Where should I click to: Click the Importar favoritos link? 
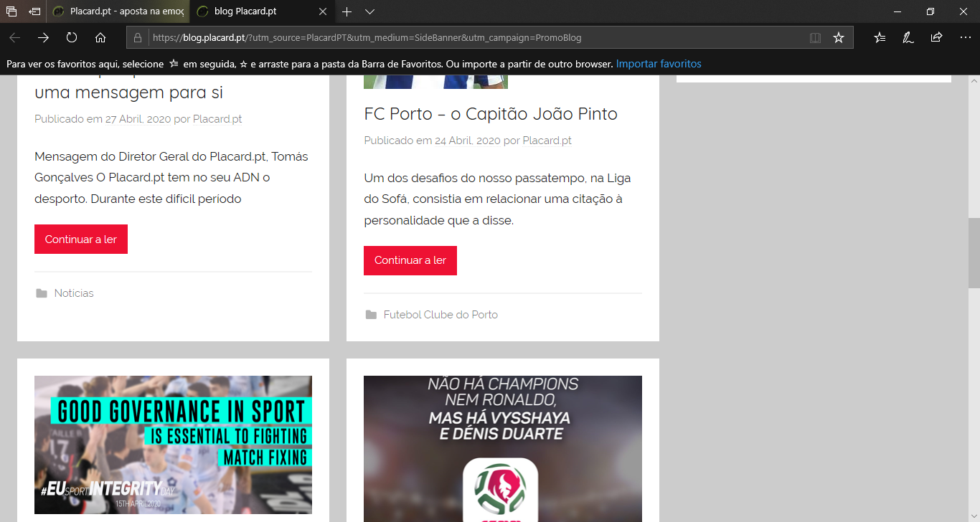[x=659, y=64]
